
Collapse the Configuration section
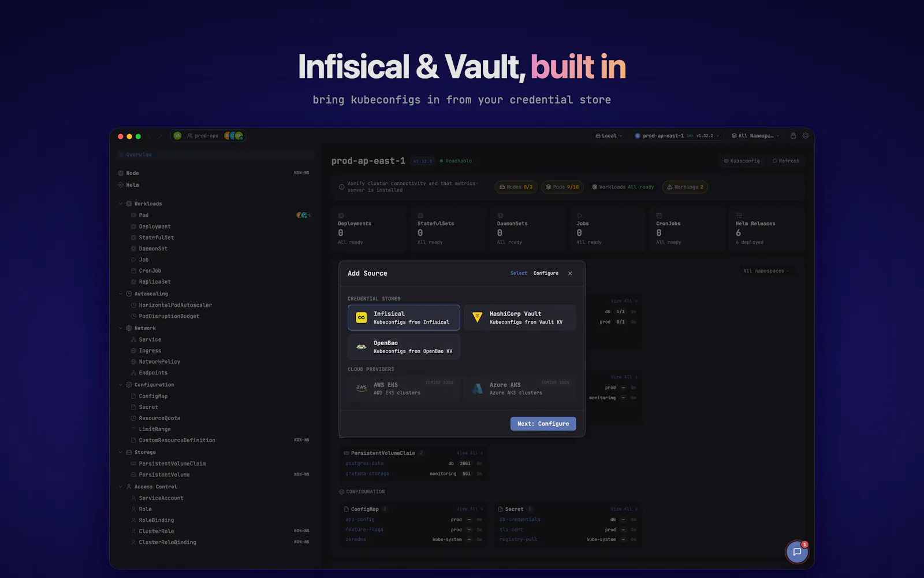tap(121, 385)
